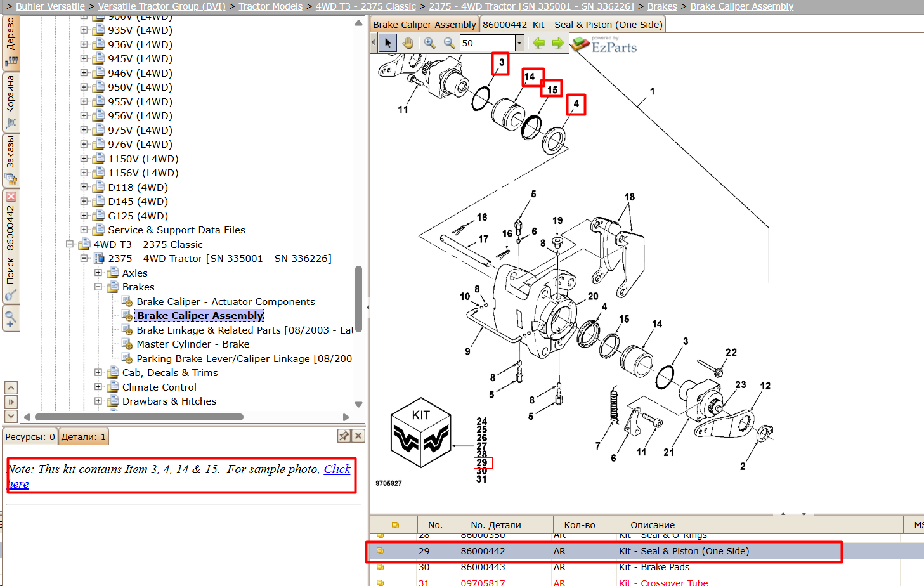Expand the D118 (4WD) tree node
Screen dimensions: 924x586
pyautogui.click(x=84, y=187)
